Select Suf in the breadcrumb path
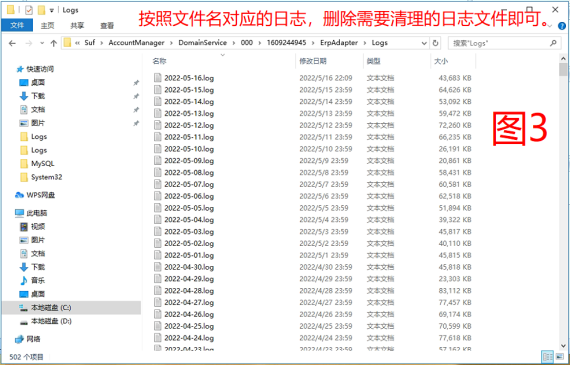Screen dimensions: 570x365 [x=90, y=43]
